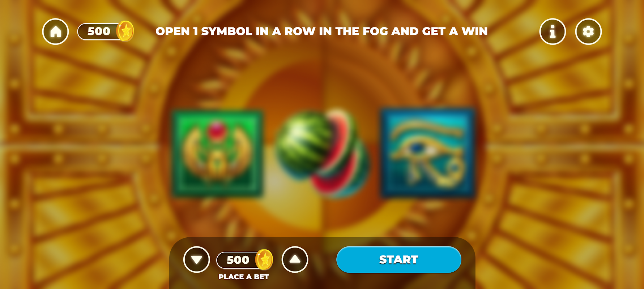The height and width of the screenshot is (289, 644).
Task: Start the game with the START button
Action: 399,259
